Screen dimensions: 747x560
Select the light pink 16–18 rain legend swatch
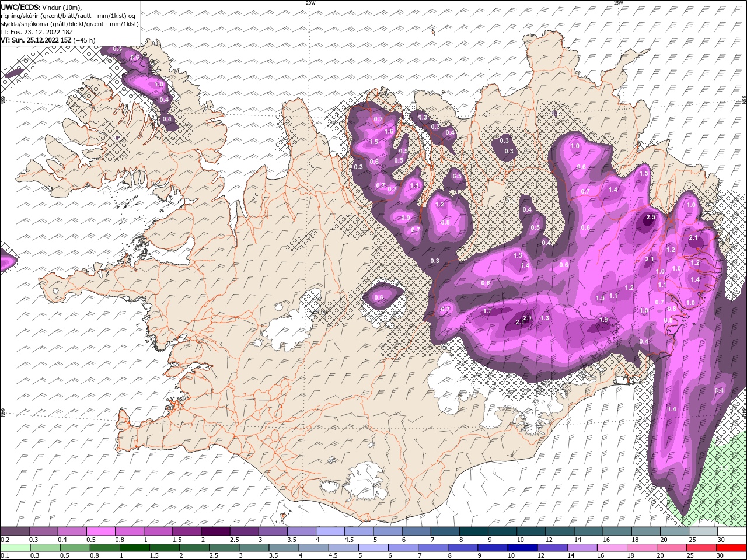pyautogui.click(x=613, y=547)
